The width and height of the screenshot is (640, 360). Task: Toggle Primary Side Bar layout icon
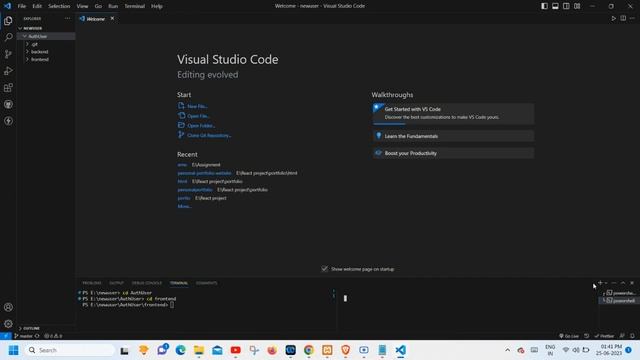(x=544, y=6)
